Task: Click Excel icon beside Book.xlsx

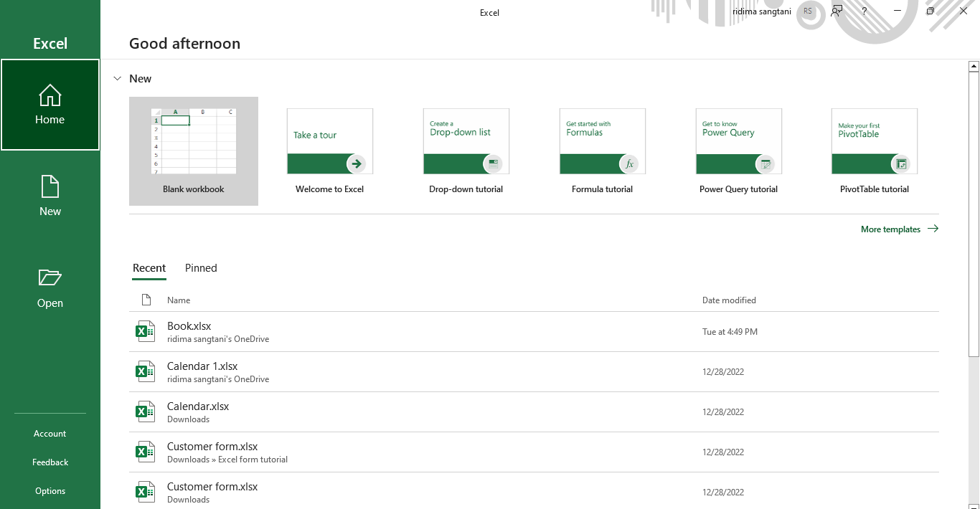Action: pyautogui.click(x=146, y=331)
